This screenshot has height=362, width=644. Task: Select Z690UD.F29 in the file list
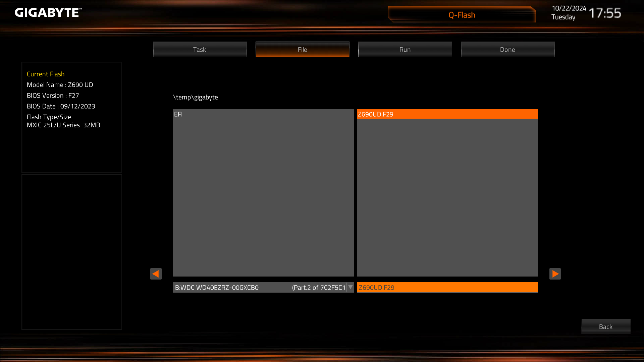376,114
